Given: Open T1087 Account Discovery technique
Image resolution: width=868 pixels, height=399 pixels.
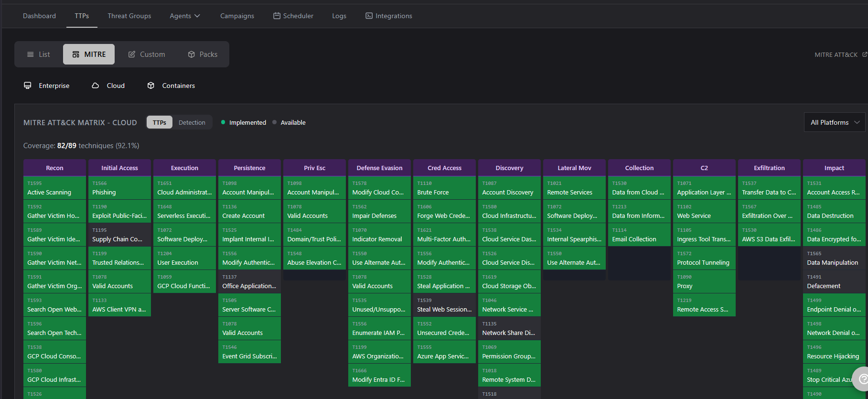Looking at the screenshot, I should click(509, 188).
